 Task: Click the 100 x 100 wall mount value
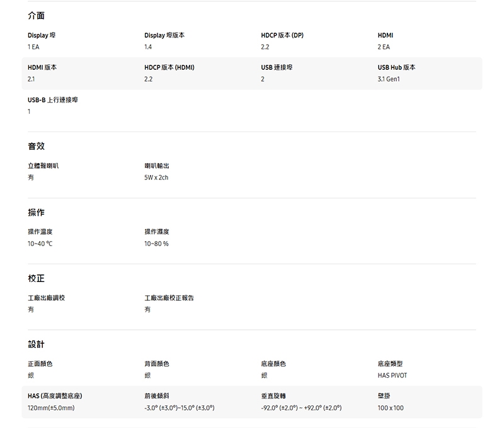pyautogui.click(x=391, y=408)
